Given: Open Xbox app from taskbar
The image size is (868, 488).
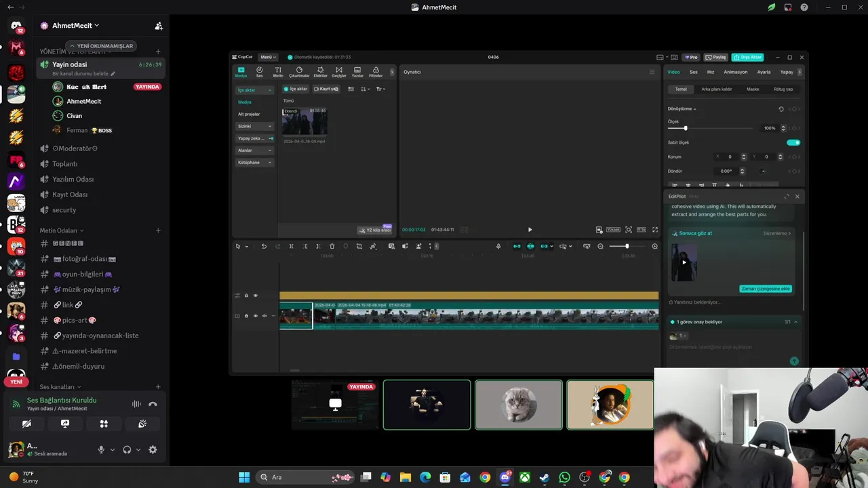Looking at the screenshot, I should point(525,477).
